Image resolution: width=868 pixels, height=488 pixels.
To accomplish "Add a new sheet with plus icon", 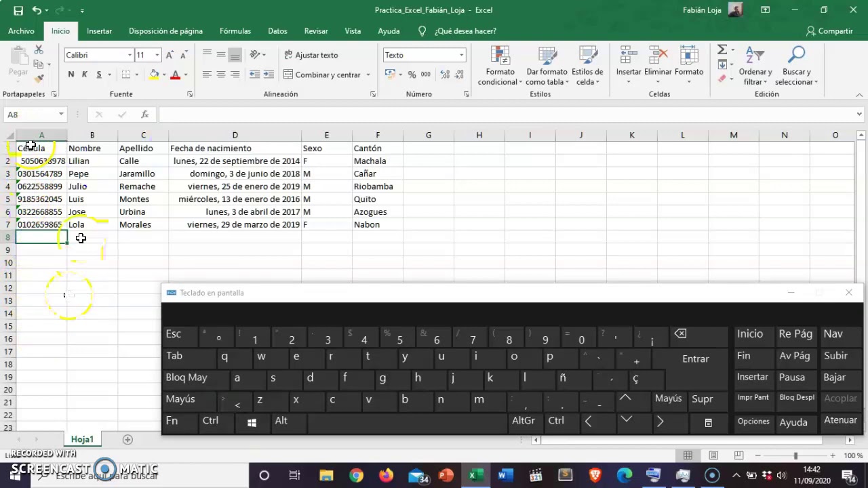I will pyautogui.click(x=127, y=440).
